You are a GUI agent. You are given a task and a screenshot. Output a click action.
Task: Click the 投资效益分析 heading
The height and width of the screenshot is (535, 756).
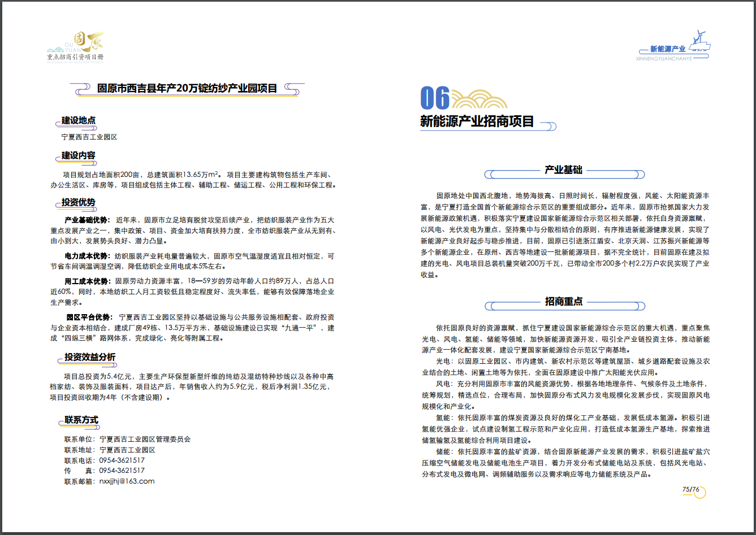tap(90, 357)
